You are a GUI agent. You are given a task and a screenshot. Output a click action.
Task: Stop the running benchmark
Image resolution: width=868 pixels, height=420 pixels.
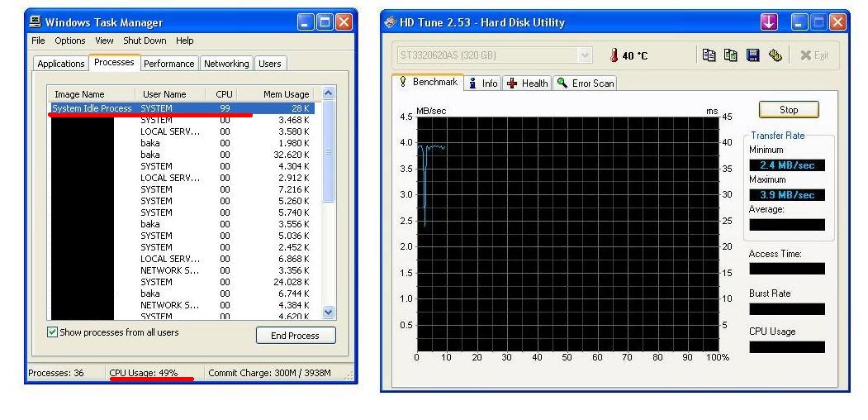[x=789, y=110]
